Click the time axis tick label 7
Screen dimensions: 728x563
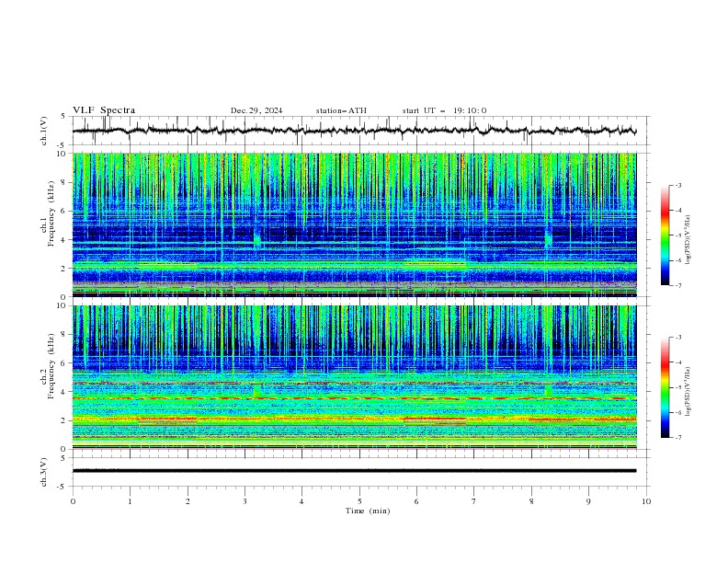pos(473,501)
